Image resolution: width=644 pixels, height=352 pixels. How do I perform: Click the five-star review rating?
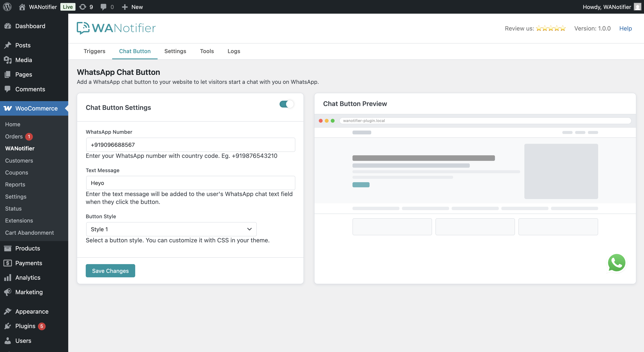[551, 28]
